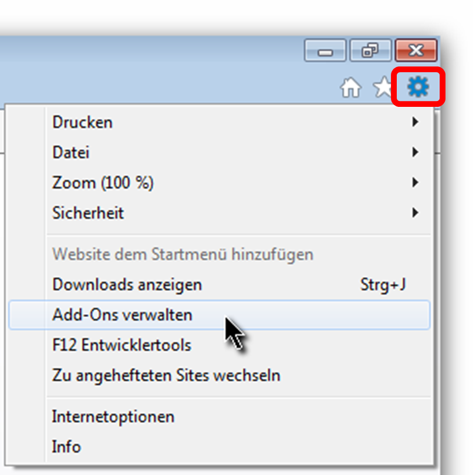Open F12 Entwicklertools

pyautogui.click(x=219, y=345)
